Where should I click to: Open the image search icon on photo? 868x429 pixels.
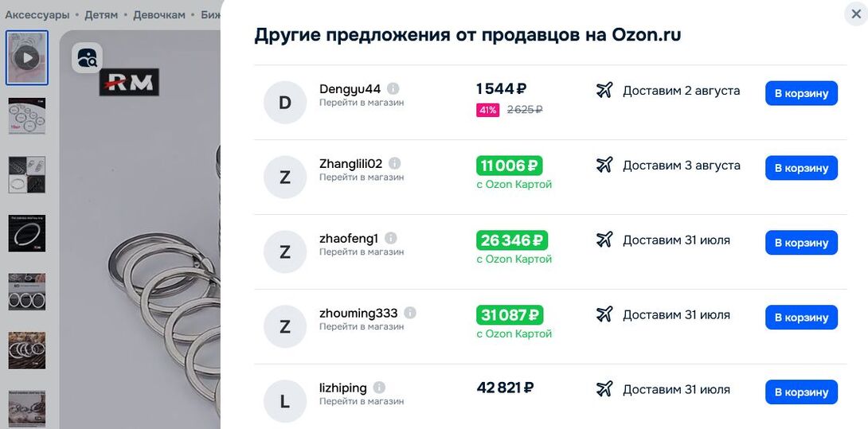click(87, 57)
